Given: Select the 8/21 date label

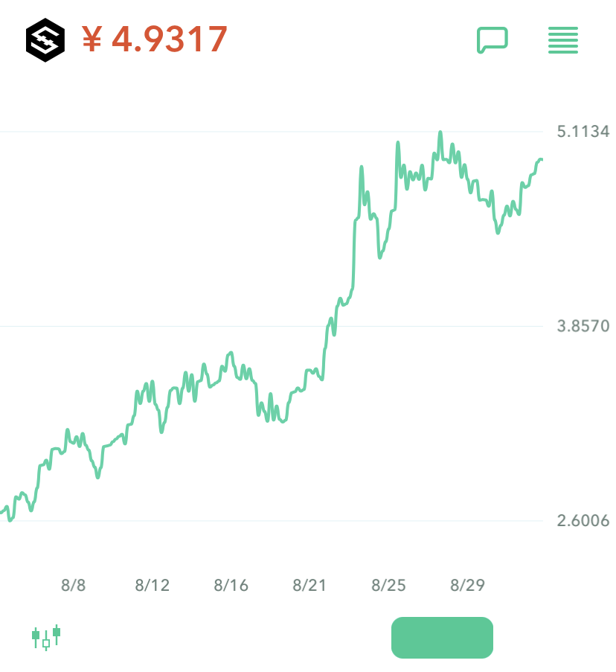Looking at the screenshot, I should tap(309, 586).
